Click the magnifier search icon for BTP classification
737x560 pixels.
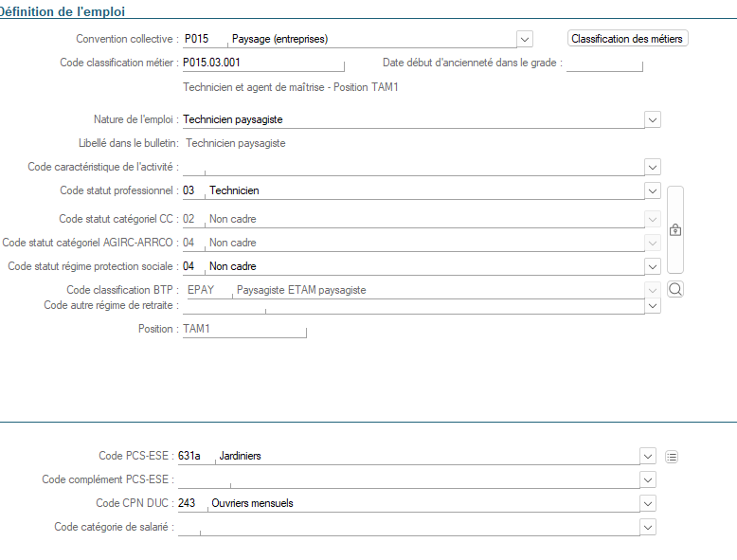[x=675, y=289]
